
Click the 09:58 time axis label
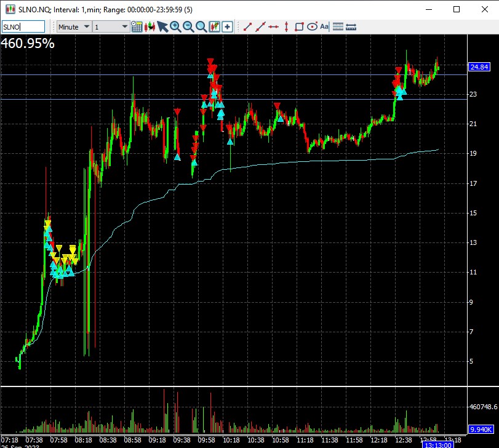coord(206,440)
